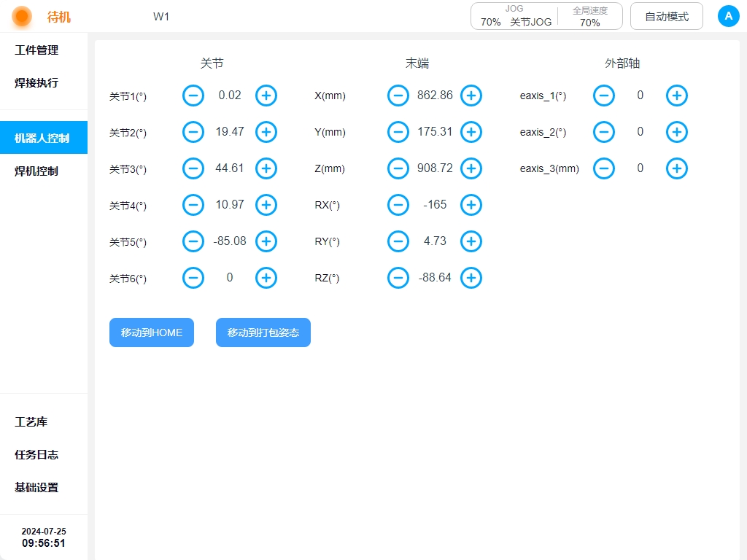This screenshot has width=747, height=560.
Task: Increase RZ rotation using plus icon
Action: 471,278
